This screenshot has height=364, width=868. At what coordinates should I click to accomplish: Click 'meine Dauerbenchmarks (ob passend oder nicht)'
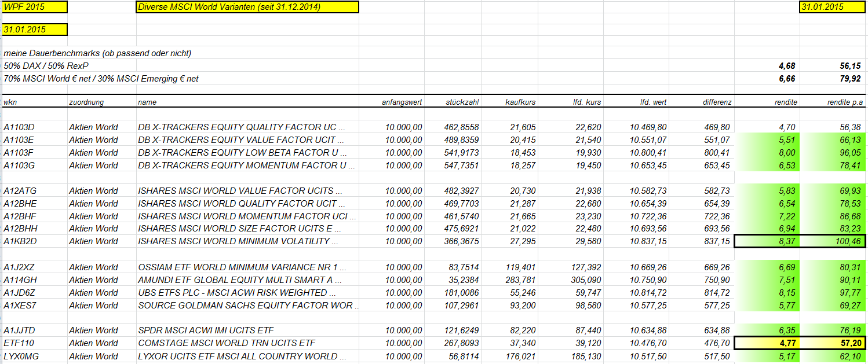pyautogui.click(x=97, y=53)
